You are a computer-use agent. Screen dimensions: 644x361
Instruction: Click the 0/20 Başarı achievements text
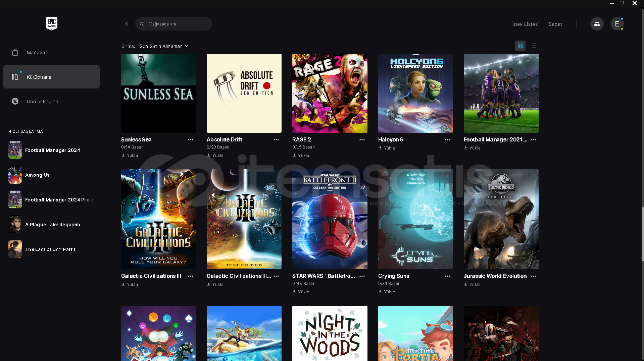pyautogui.click(x=218, y=147)
